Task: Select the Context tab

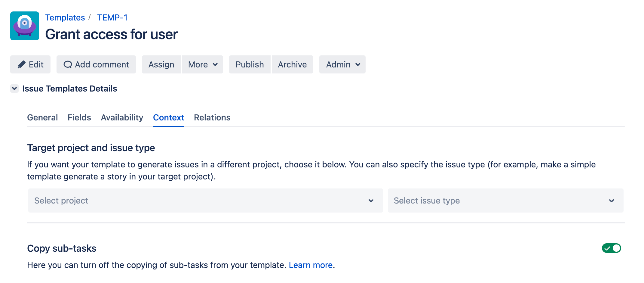Action: [168, 117]
